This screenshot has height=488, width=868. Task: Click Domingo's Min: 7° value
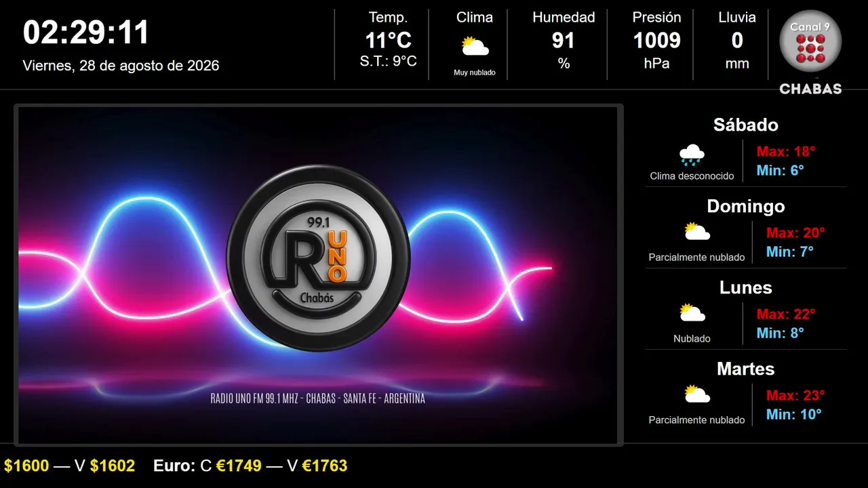point(790,251)
